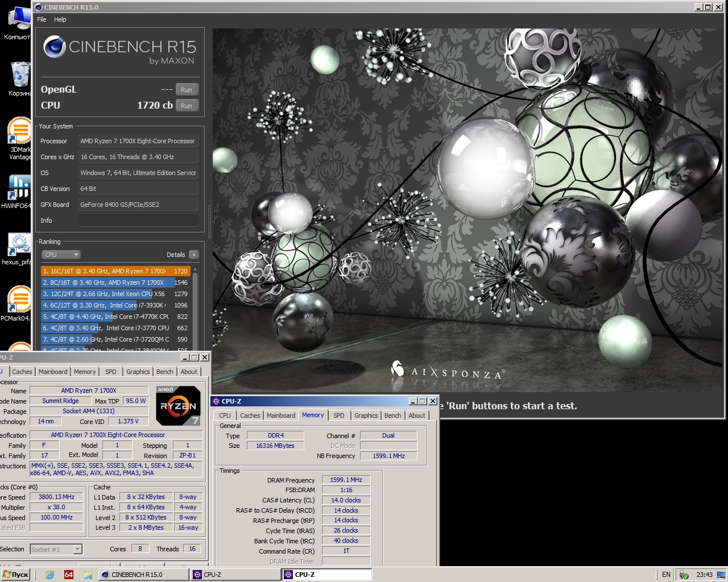Click the ranking list vertical scrollbar
The height and width of the screenshot is (582, 728).
coord(195,309)
